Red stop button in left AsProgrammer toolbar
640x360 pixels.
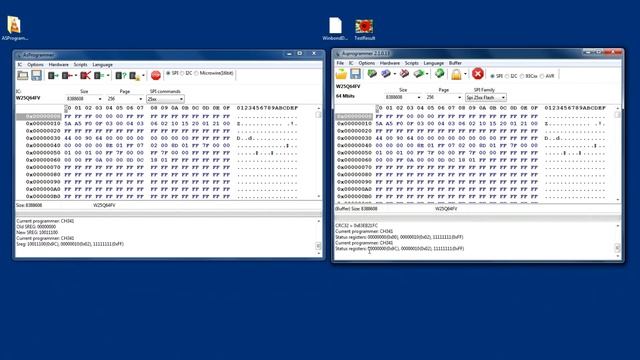156,75
